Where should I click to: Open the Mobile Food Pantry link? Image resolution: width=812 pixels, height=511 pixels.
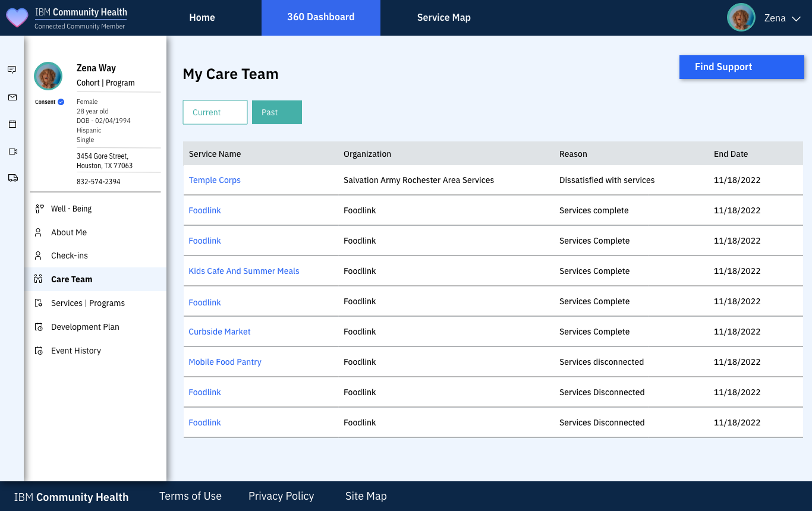coord(225,362)
